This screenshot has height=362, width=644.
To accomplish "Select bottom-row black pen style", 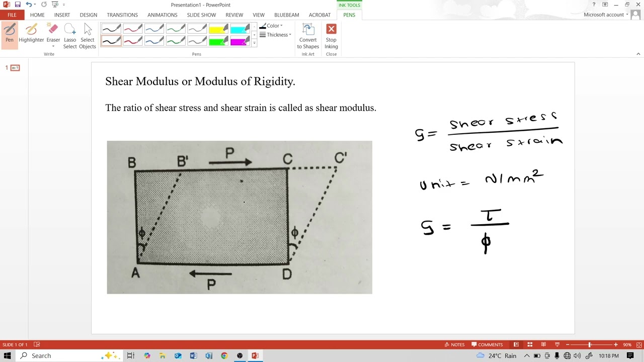I will pos(111,41).
